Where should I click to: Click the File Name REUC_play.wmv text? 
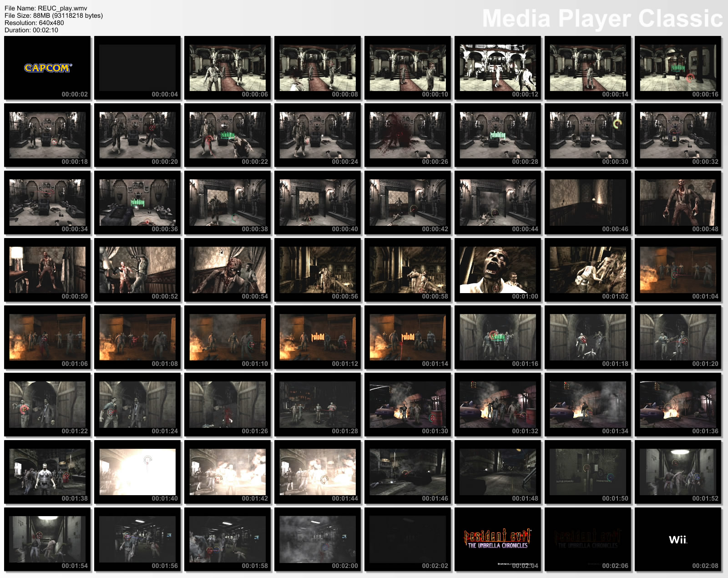click(46, 8)
